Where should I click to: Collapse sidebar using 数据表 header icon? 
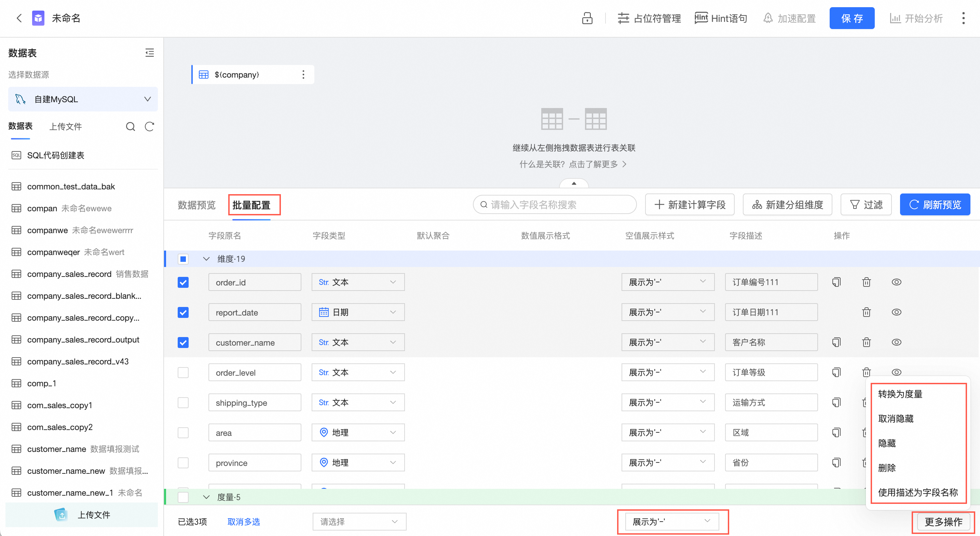coord(150,53)
